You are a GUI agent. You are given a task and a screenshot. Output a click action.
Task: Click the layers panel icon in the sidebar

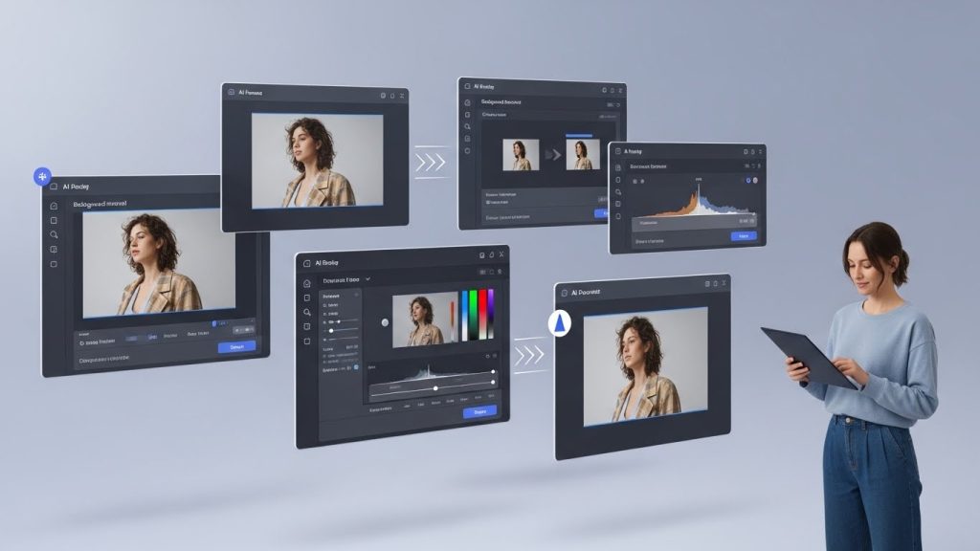[54, 249]
